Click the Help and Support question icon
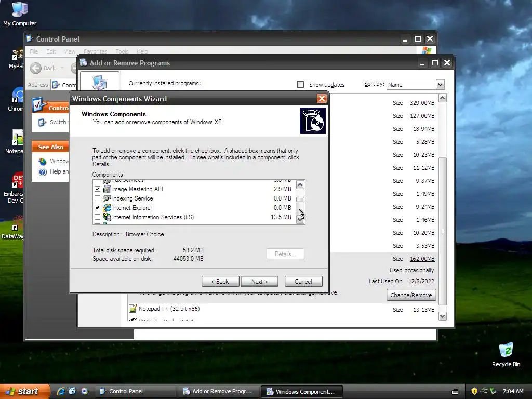The height and width of the screenshot is (399, 532). pos(43,172)
